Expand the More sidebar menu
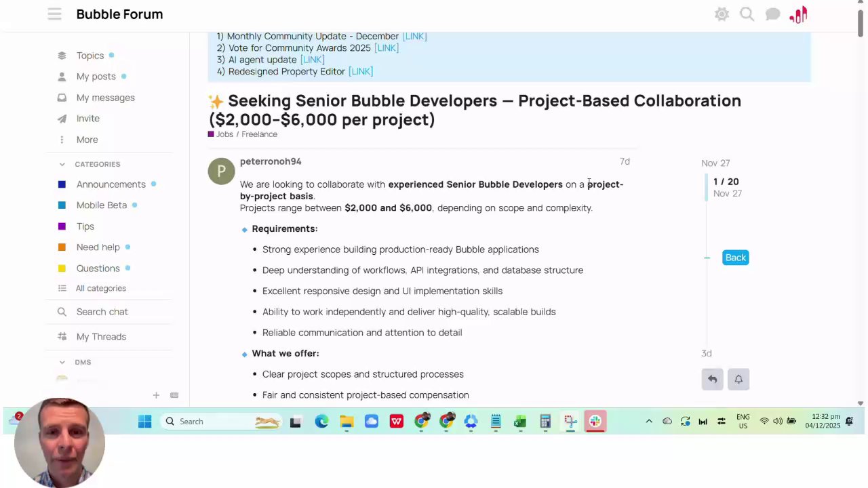The height and width of the screenshot is (488, 868). pyautogui.click(x=87, y=140)
